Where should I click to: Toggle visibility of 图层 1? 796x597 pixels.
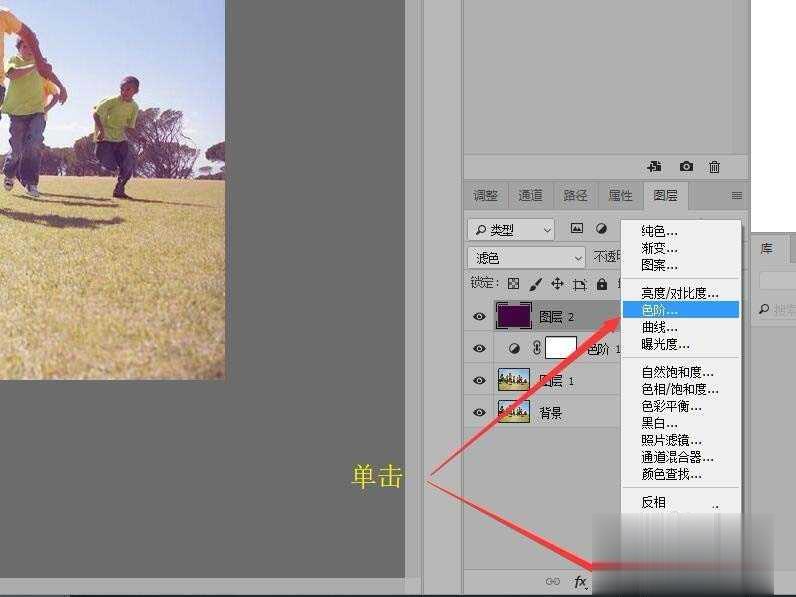click(x=479, y=380)
